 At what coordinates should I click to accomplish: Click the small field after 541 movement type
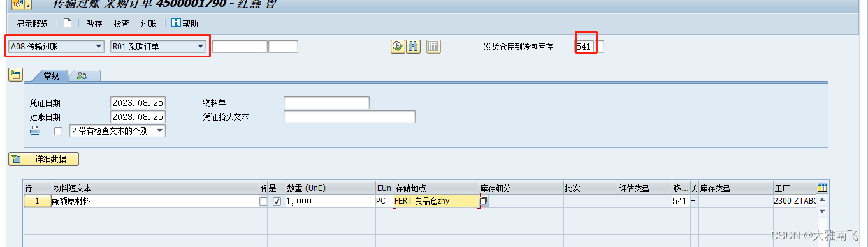click(599, 47)
